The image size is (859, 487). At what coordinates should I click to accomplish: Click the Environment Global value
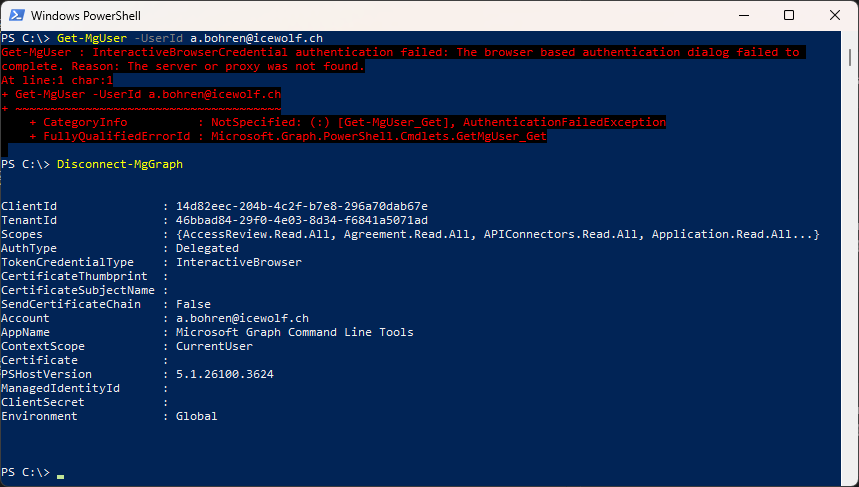[197, 416]
